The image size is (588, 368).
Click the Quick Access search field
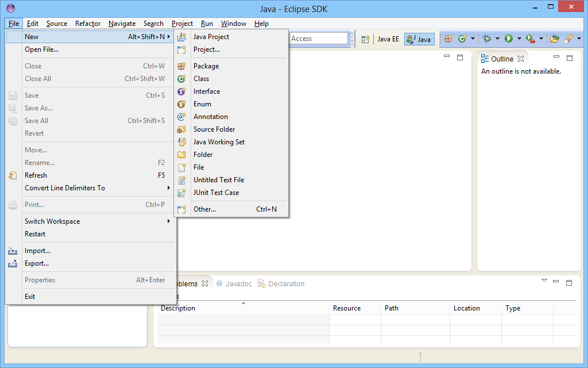pyautogui.click(x=318, y=39)
